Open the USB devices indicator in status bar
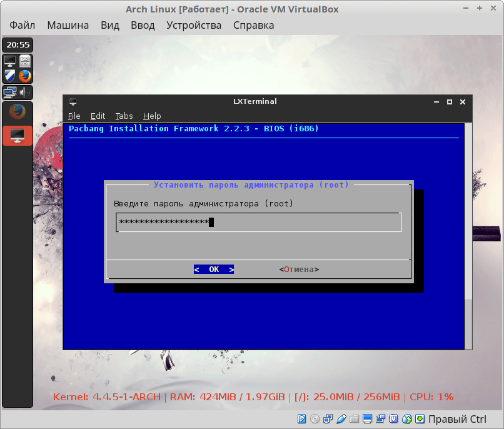 tap(341, 418)
